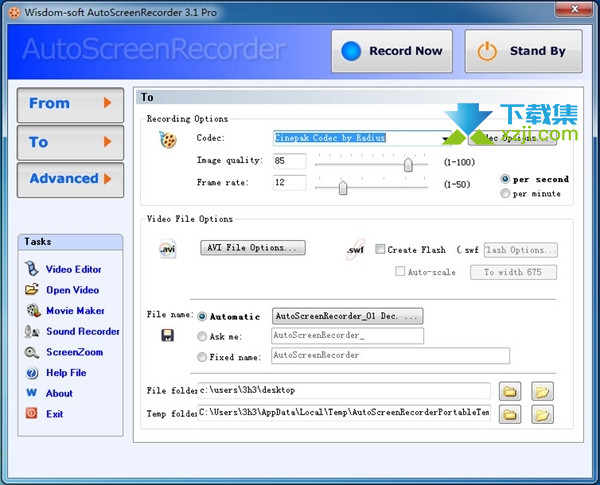Viewport: 600px width, 485px height.
Task: Click the Help File question mark icon
Action: (x=32, y=372)
